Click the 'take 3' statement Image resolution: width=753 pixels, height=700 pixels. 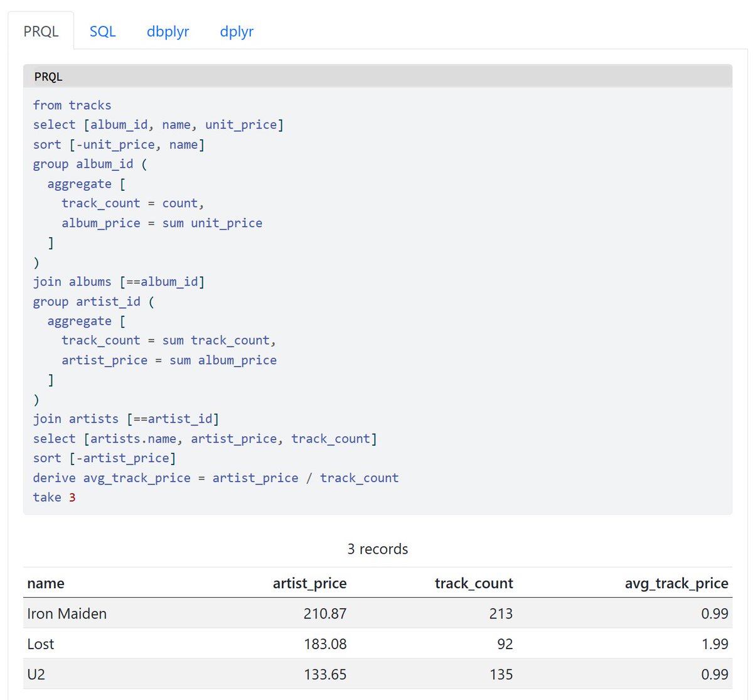coord(54,497)
